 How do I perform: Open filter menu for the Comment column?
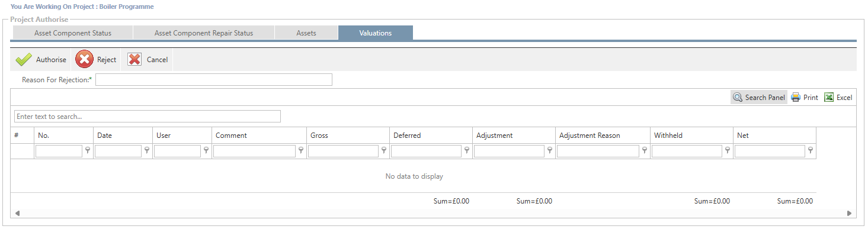301,151
